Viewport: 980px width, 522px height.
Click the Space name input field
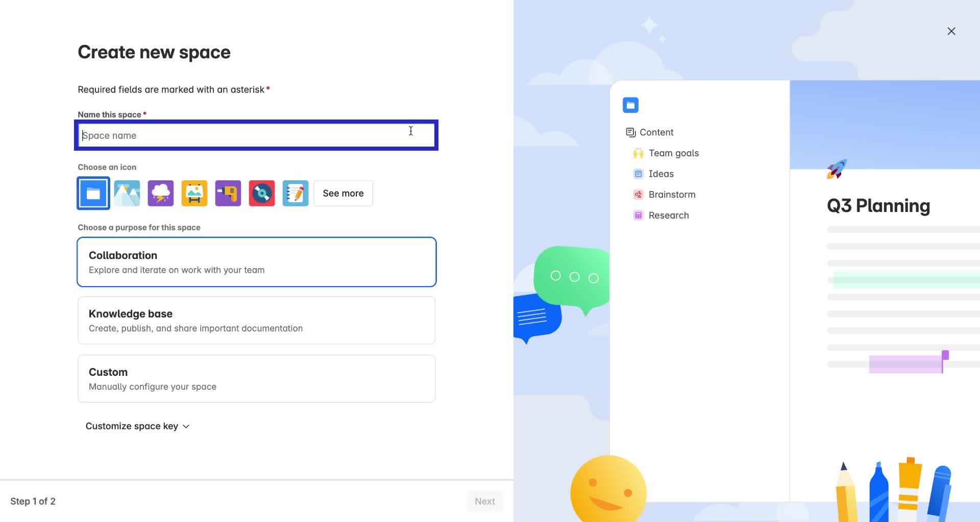(x=256, y=135)
